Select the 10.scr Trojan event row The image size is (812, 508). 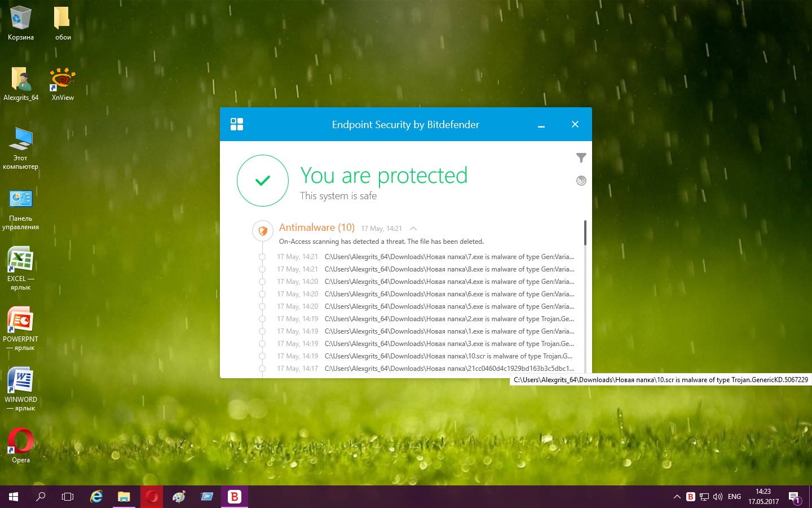426,356
